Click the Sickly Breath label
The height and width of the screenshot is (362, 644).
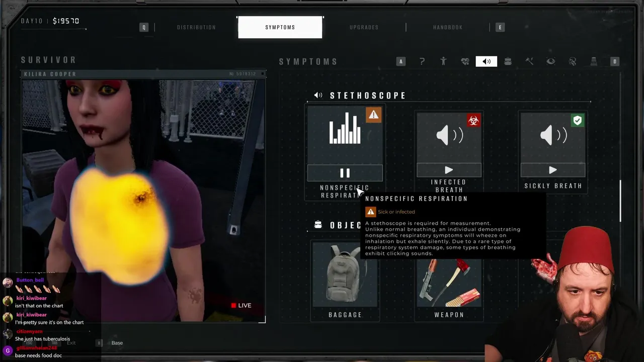click(x=553, y=186)
